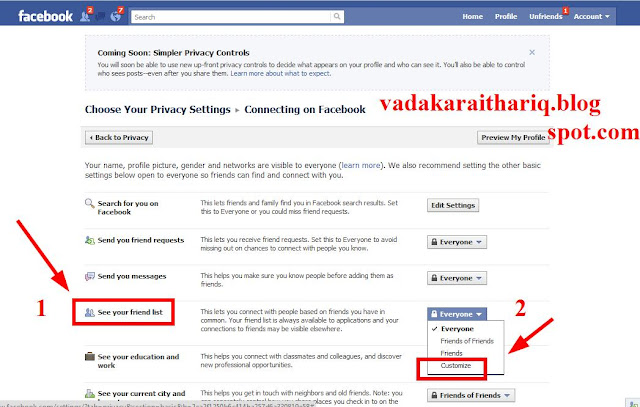Open friend requests Everyone dropdown
This screenshot has width=640, height=407.
(x=457, y=242)
